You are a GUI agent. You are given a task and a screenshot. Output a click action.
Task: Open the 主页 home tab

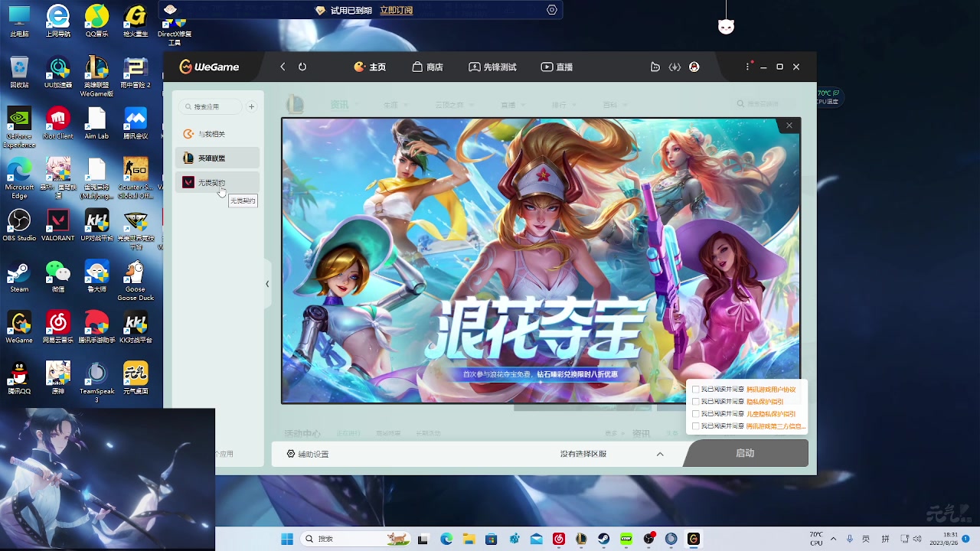click(x=370, y=67)
